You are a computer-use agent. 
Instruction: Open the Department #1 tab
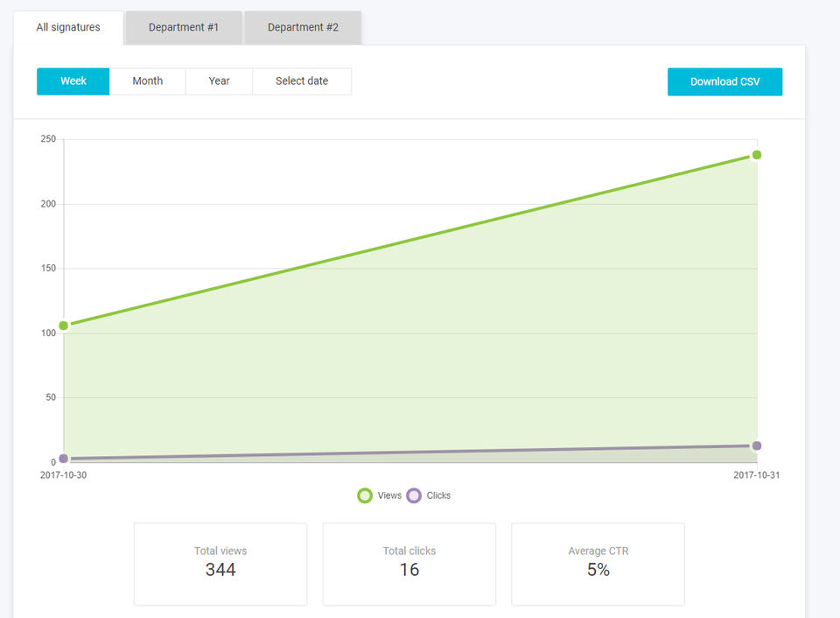[184, 27]
